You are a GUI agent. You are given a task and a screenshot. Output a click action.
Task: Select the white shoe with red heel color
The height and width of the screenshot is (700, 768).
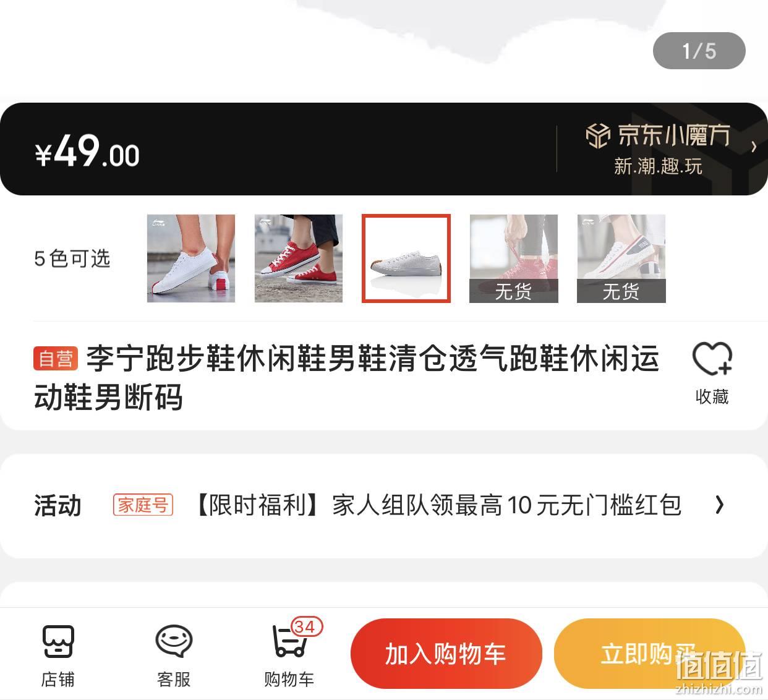click(191, 258)
